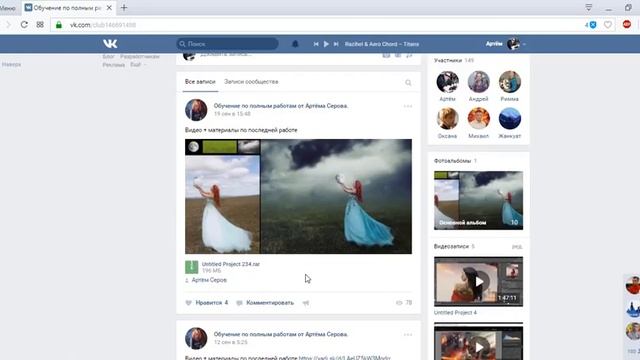Open the tabs menu icon at top right
The height and width of the screenshot is (360, 640).
tap(589, 7)
